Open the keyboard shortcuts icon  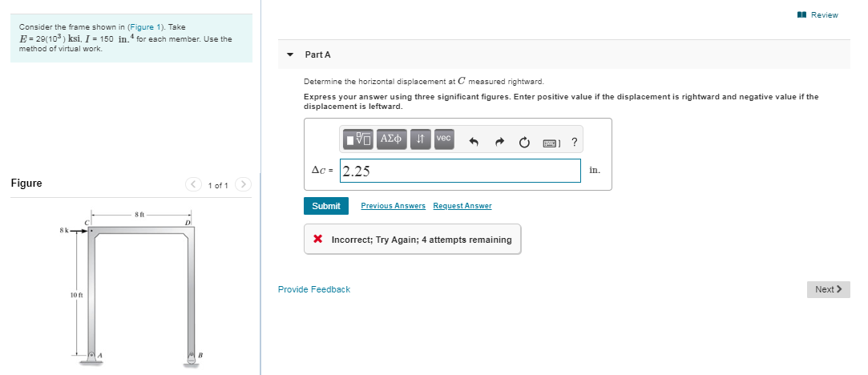click(x=552, y=143)
